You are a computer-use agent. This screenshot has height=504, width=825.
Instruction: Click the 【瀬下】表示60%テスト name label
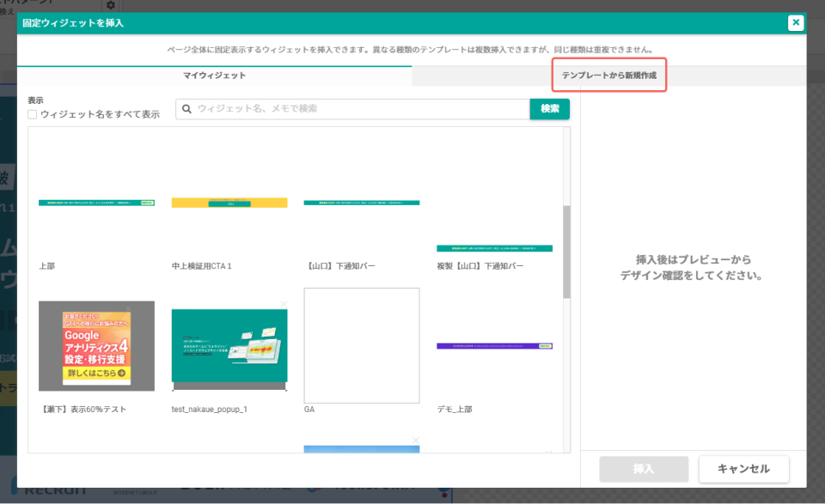click(83, 410)
